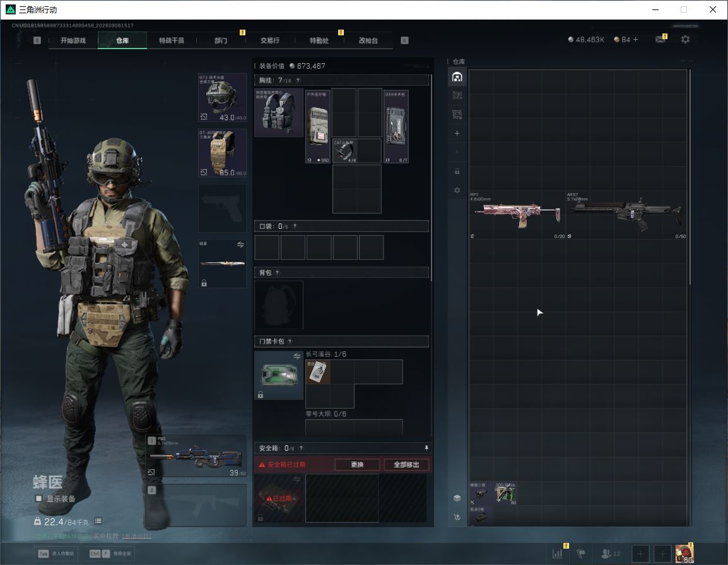This screenshot has height=565, width=728.
Task: Open the weight details list icon
Action: point(98,521)
